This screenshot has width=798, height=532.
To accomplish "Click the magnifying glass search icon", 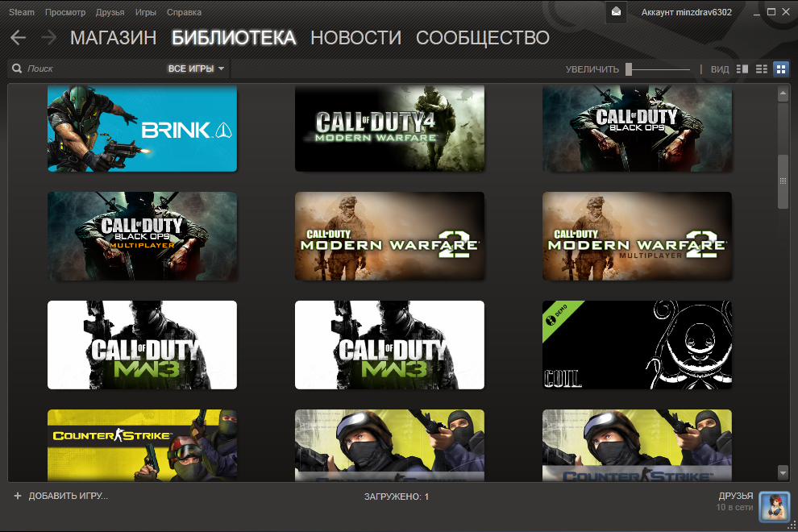I will coord(17,69).
